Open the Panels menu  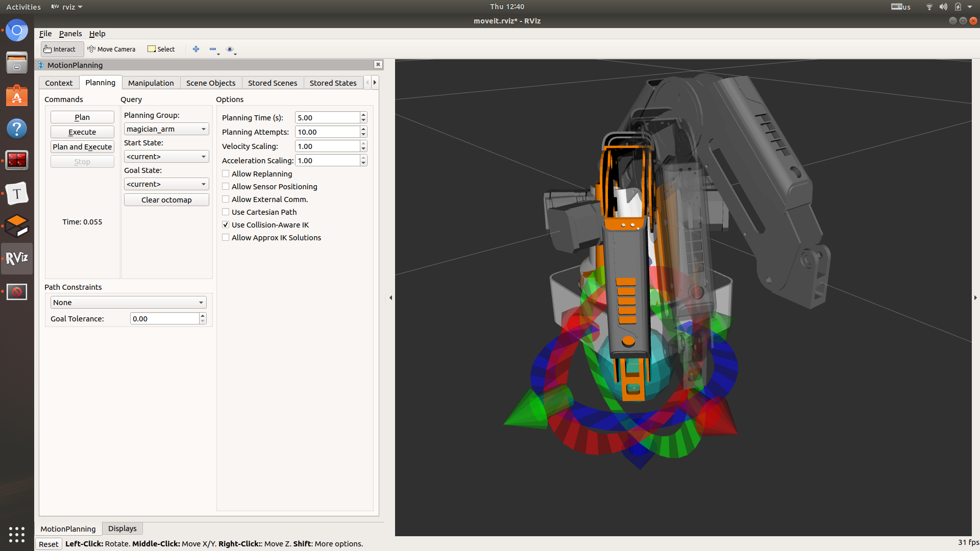coord(70,34)
